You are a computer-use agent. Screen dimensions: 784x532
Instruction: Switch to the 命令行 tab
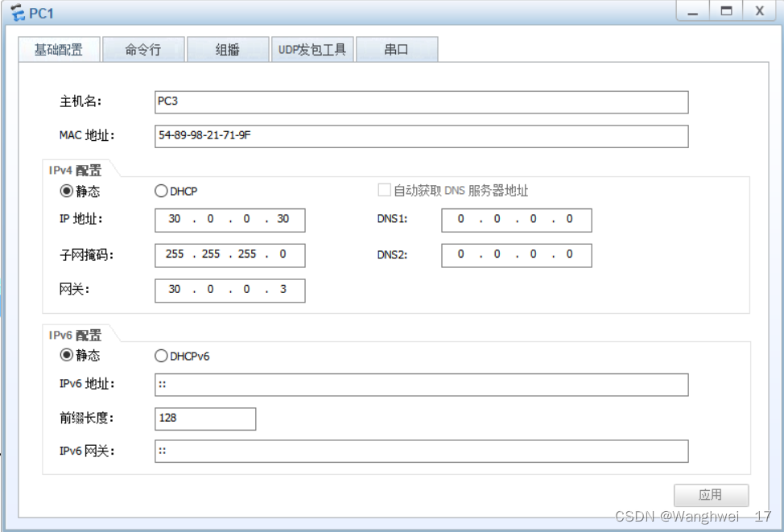[x=143, y=50]
